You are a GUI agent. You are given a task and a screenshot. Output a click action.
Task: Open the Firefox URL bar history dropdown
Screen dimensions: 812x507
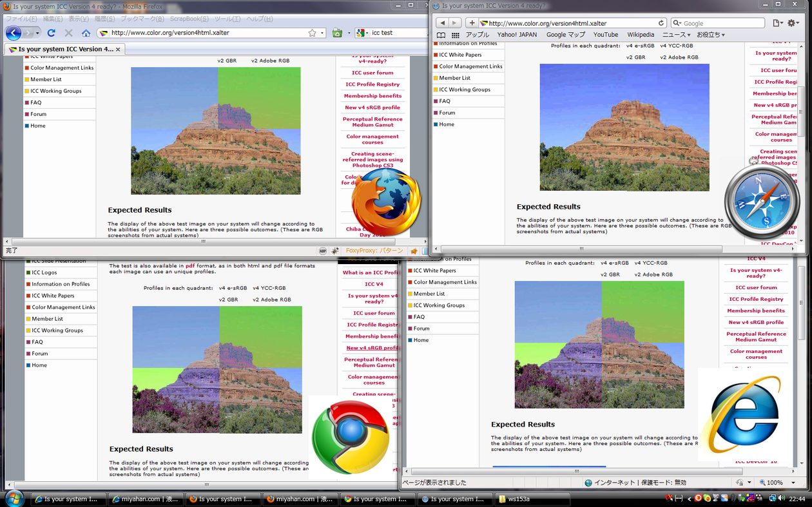click(322, 33)
